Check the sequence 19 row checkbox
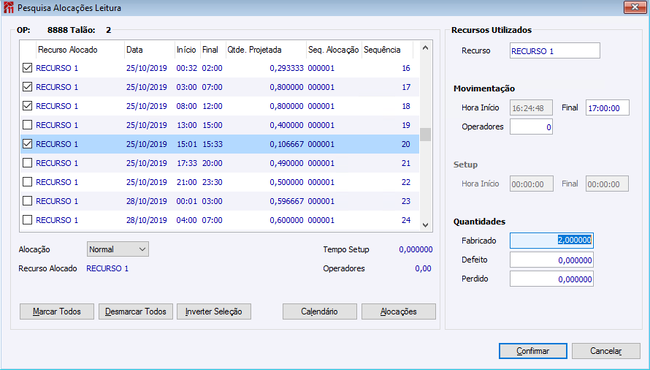This screenshot has width=650, height=370. click(27, 125)
